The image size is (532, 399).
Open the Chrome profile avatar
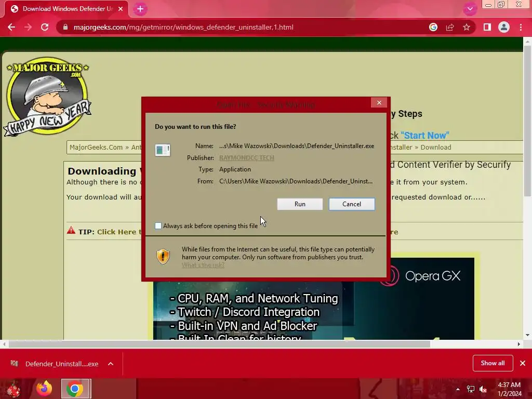coord(504,27)
